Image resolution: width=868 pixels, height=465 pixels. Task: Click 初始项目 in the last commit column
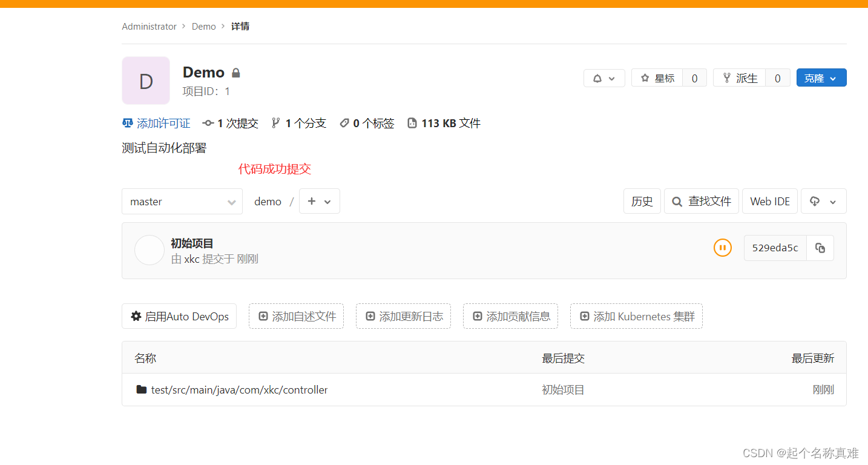click(x=563, y=390)
